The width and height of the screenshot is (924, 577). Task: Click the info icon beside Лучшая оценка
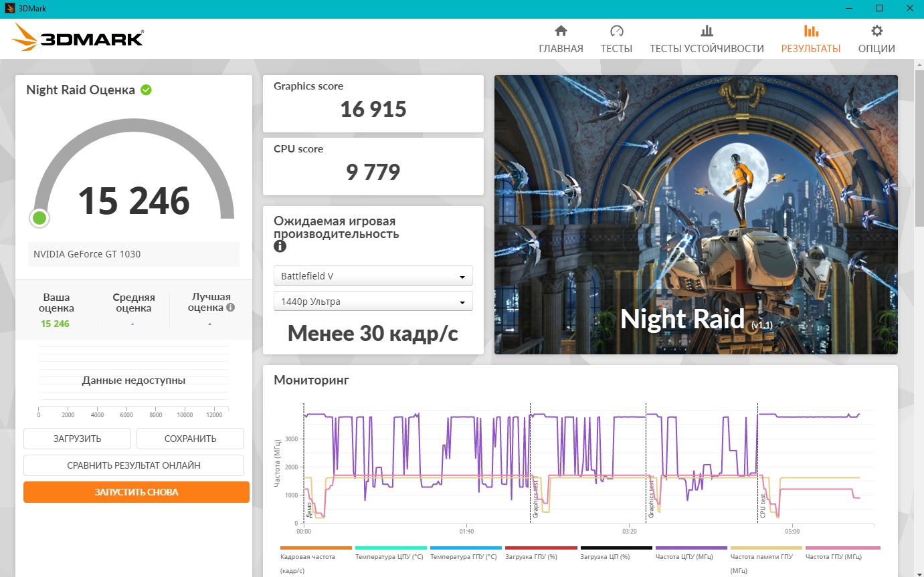[231, 308]
